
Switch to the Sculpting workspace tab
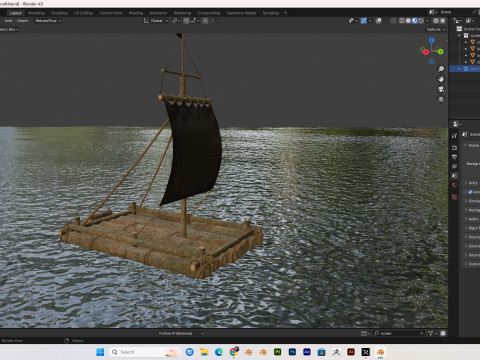coord(59,13)
